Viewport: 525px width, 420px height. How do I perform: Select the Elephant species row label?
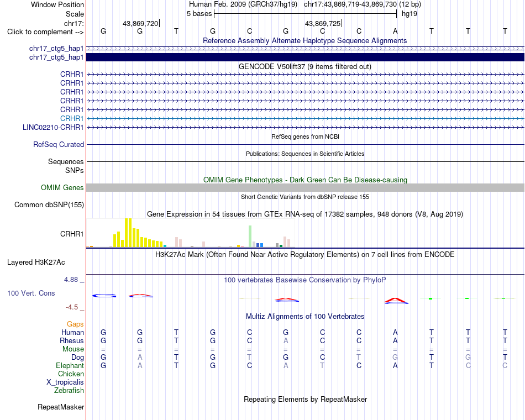pos(70,365)
